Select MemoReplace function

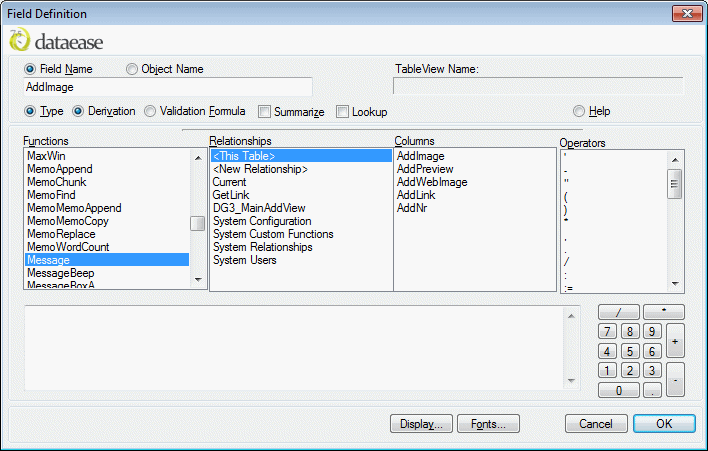pyautogui.click(x=107, y=234)
